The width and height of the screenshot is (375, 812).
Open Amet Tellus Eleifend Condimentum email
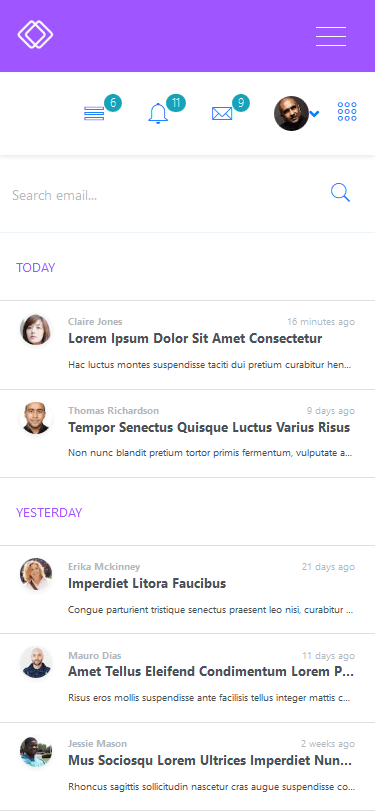coord(188,678)
